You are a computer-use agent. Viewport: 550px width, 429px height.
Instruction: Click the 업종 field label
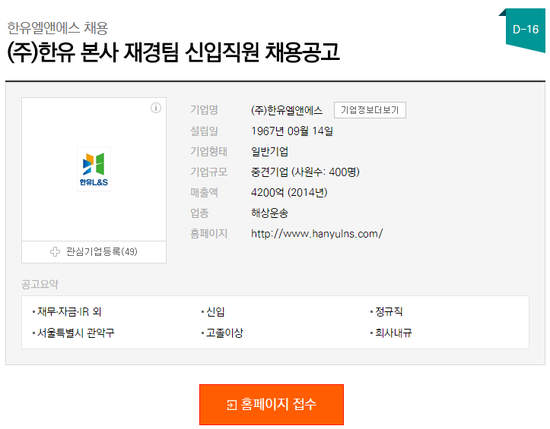[x=199, y=213]
